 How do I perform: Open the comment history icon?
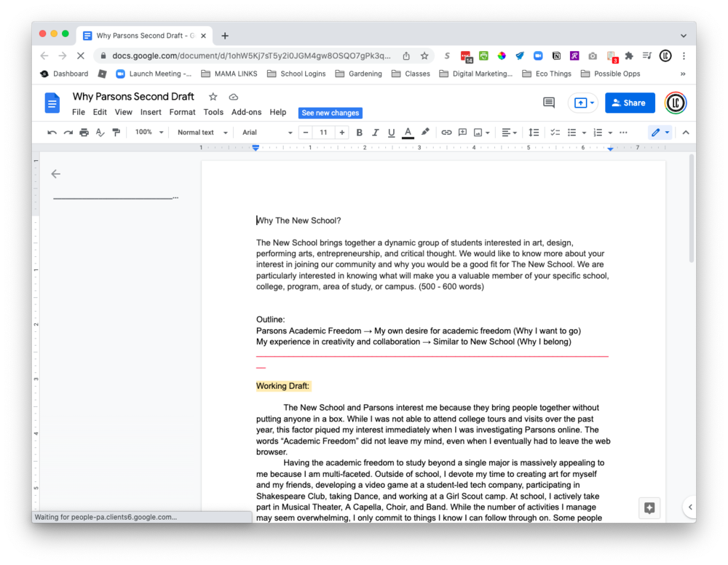tap(549, 103)
